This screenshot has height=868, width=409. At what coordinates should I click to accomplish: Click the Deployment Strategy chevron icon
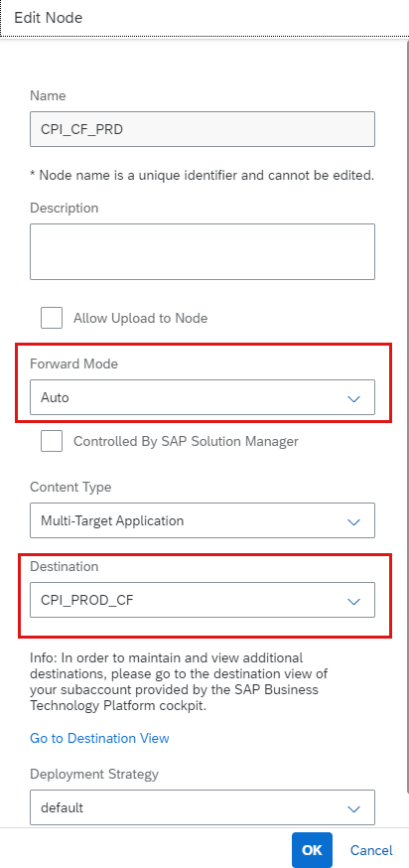coord(353,808)
